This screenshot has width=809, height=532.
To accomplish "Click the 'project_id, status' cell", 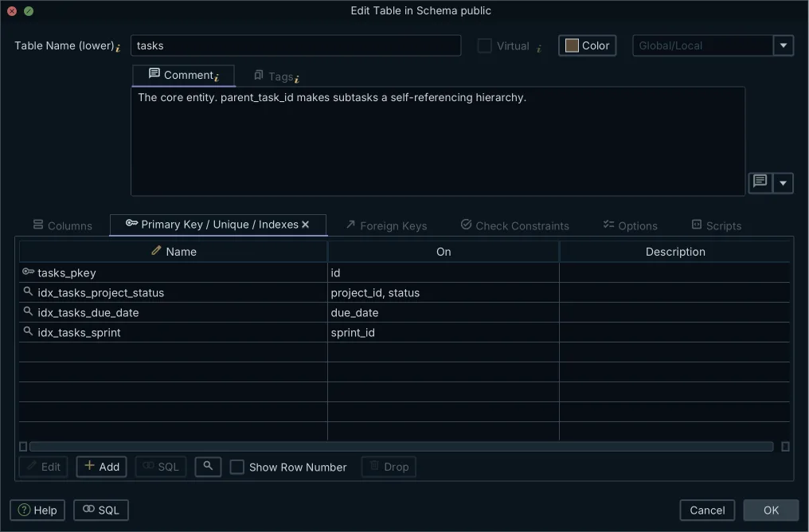I will pos(444,292).
